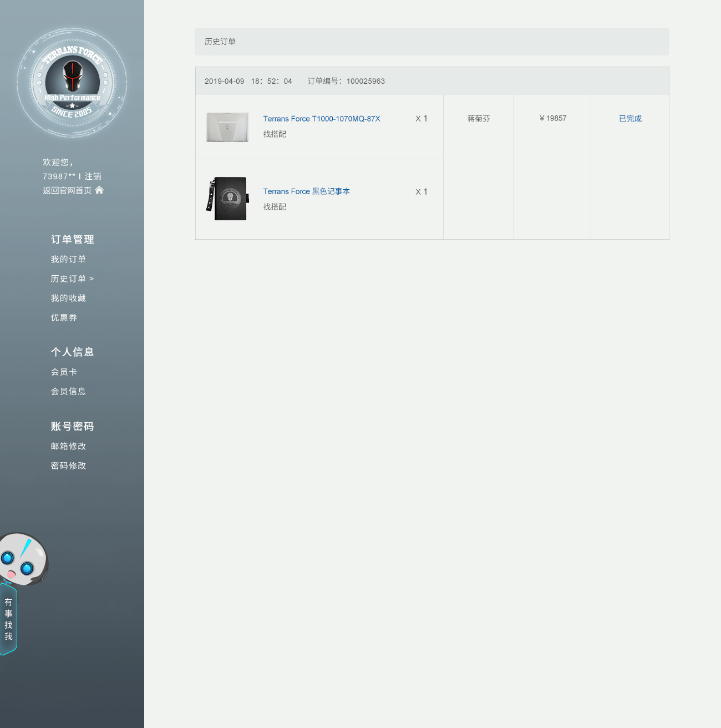Open the T1000 laptop product thumbnail
Screen dimensions: 721x728
(x=227, y=127)
